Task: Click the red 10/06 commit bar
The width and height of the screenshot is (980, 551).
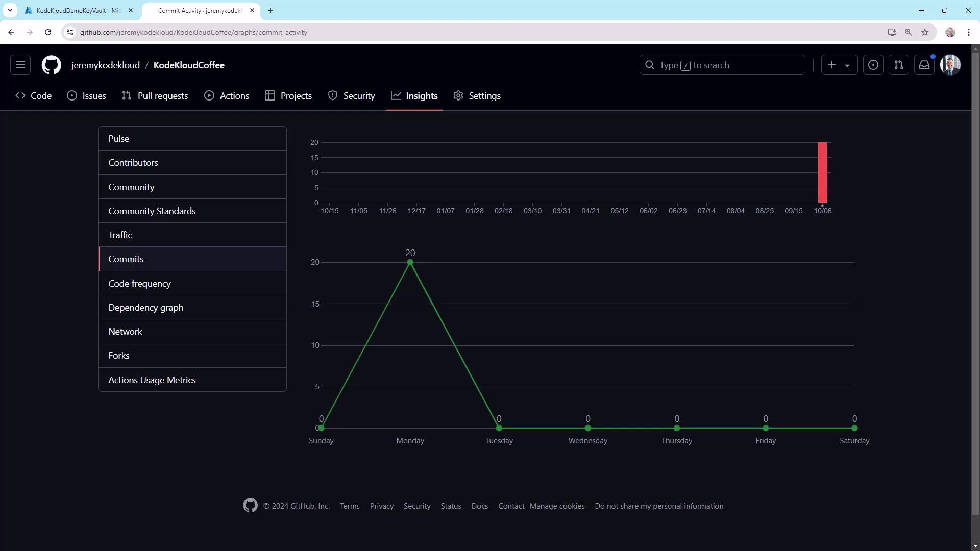Action: 822,172
